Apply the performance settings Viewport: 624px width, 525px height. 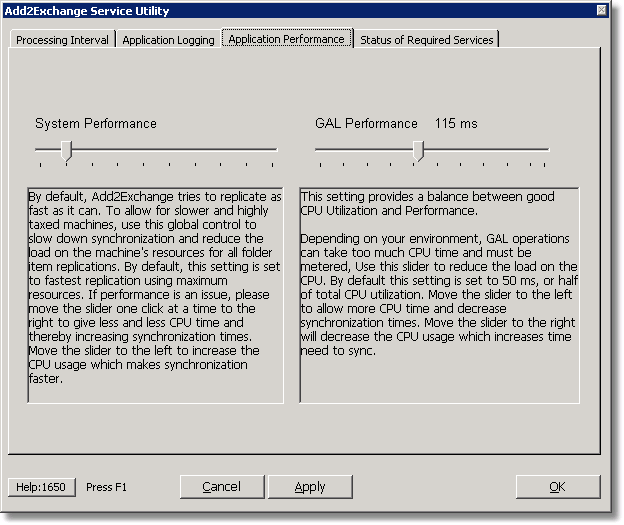(x=310, y=487)
